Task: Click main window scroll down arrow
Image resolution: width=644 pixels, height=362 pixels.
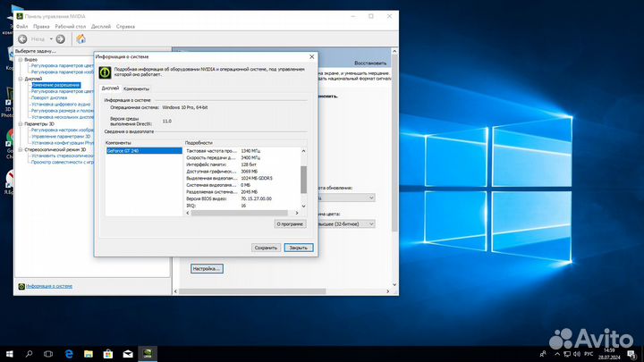Action: coord(394,284)
